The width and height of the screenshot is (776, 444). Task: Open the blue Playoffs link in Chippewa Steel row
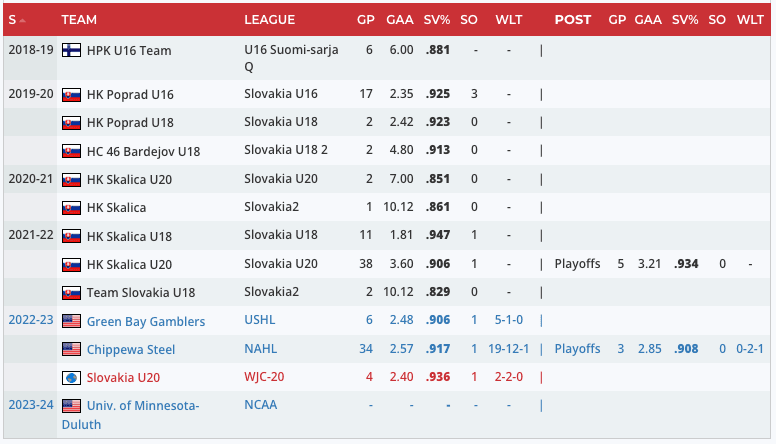coord(577,349)
